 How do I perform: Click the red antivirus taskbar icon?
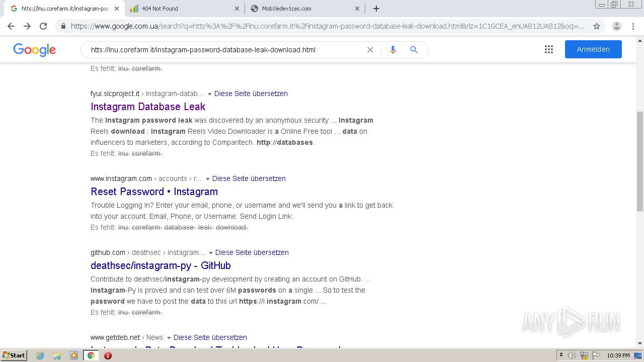[x=108, y=355]
